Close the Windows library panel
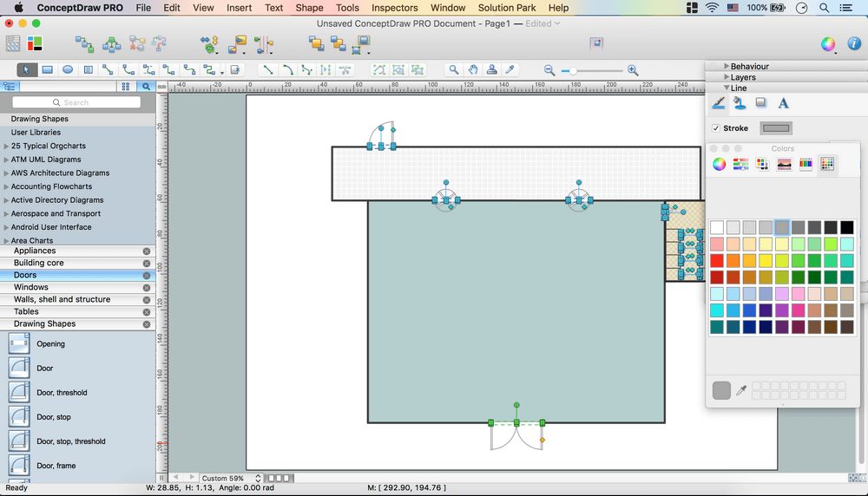868x496 pixels. point(146,287)
